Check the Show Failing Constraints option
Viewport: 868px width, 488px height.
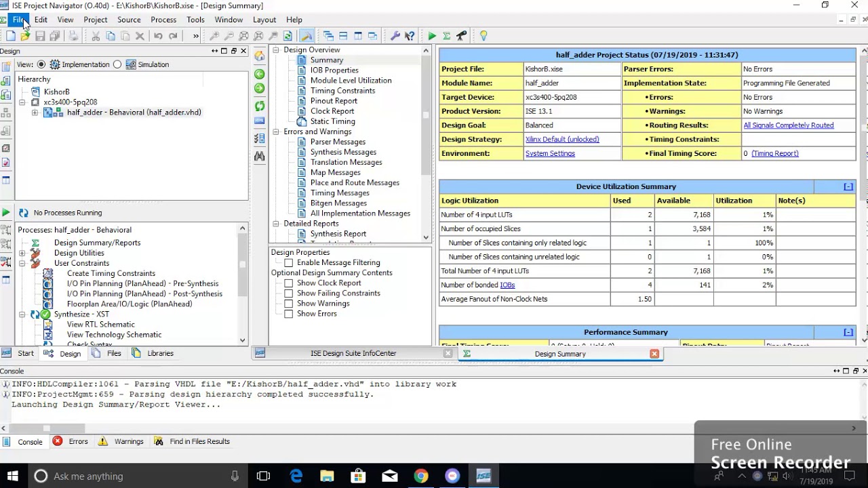pos(289,293)
